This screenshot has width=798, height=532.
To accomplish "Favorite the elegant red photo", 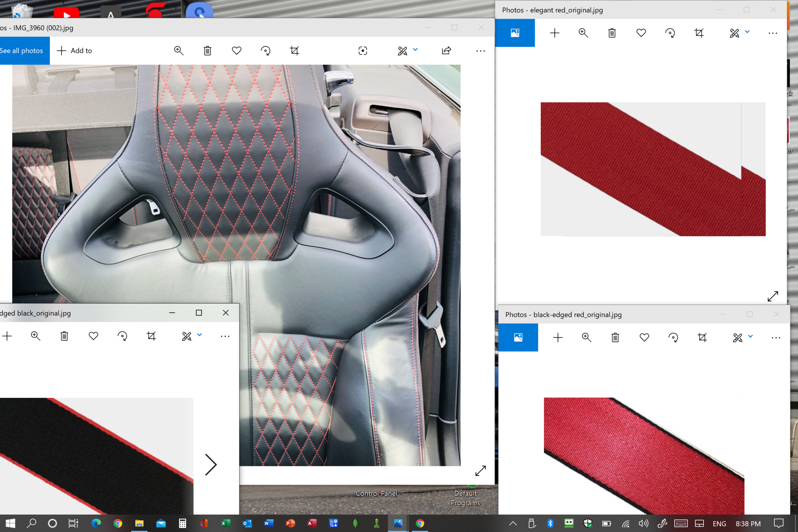I will pos(641,33).
